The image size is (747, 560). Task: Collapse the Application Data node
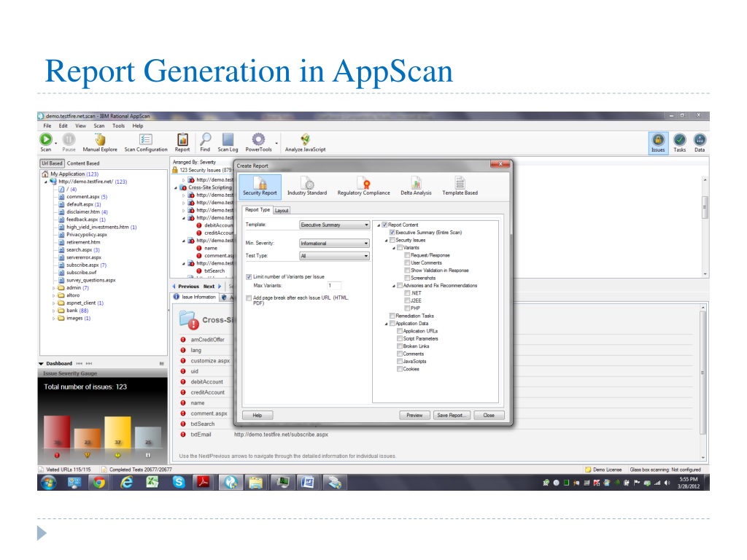tap(387, 324)
